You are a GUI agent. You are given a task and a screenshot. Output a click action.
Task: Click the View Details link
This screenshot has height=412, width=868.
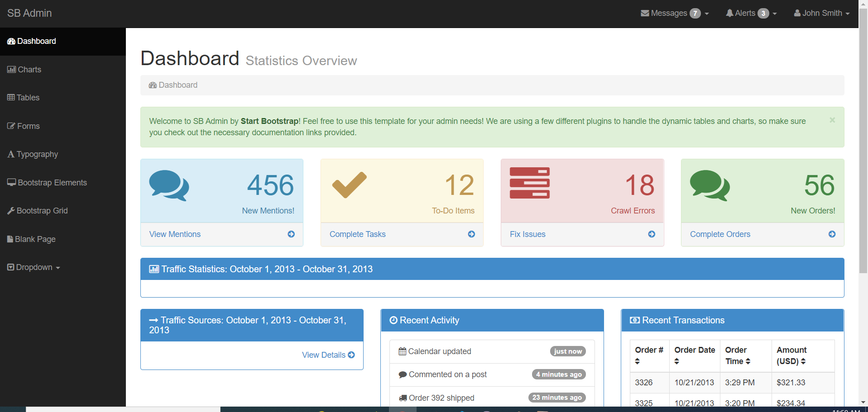pos(328,355)
